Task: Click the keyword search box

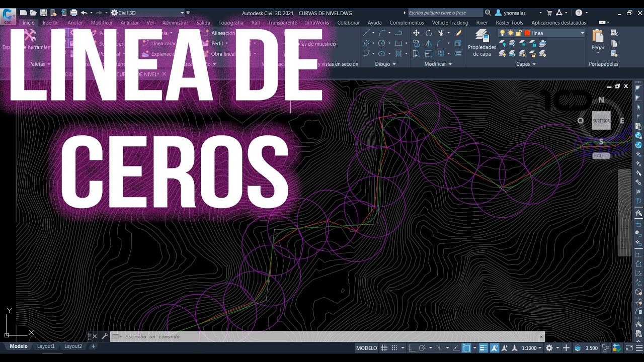Action: pos(445,13)
